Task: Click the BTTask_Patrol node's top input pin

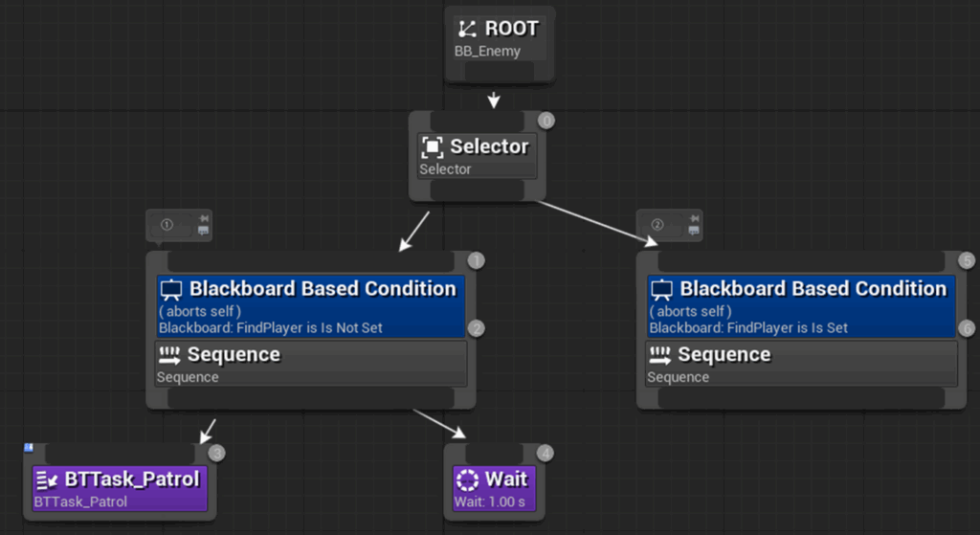Action: tap(119, 453)
